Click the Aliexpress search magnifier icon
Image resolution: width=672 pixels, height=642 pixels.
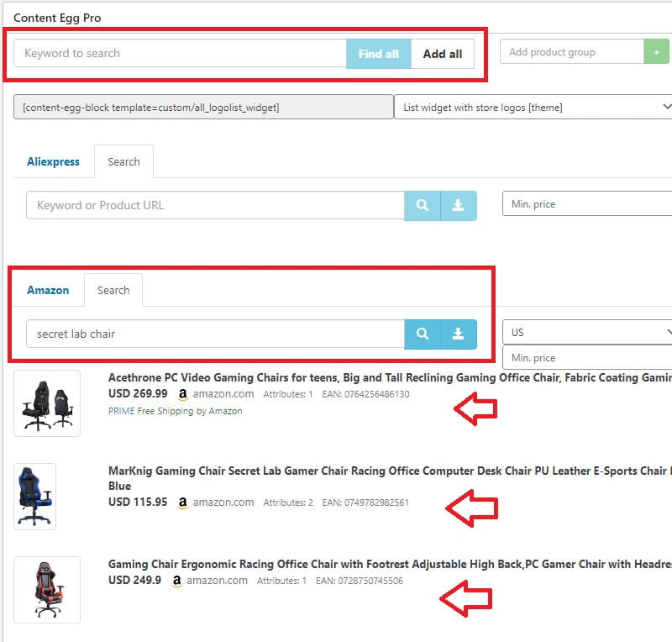pyautogui.click(x=423, y=205)
